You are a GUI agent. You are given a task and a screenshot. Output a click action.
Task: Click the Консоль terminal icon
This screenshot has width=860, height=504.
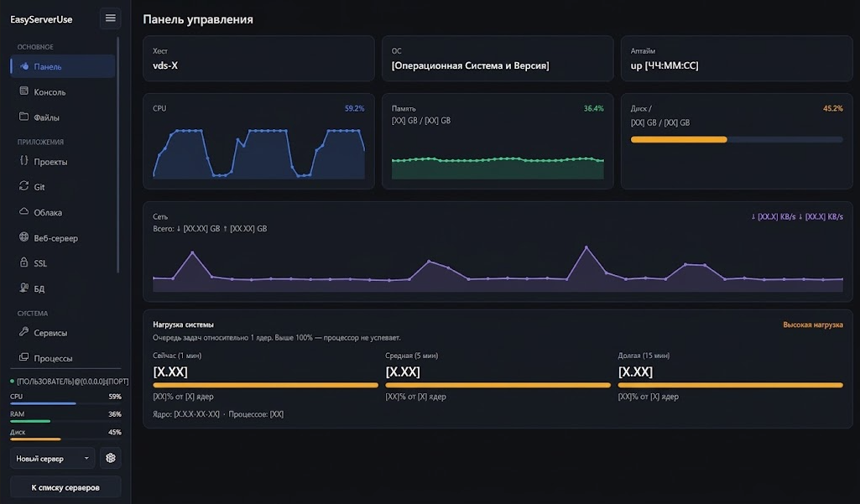(23, 91)
